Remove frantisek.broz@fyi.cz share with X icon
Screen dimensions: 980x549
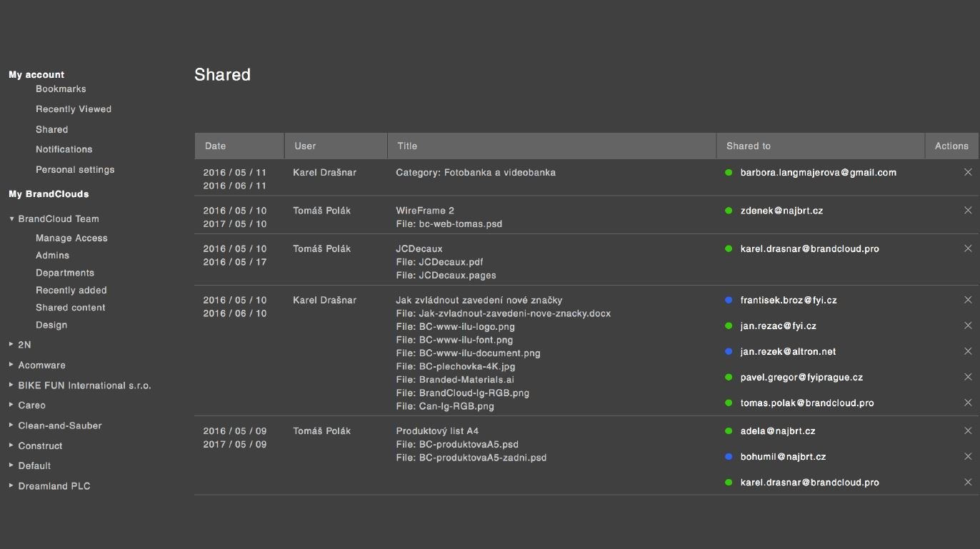(968, 300)
